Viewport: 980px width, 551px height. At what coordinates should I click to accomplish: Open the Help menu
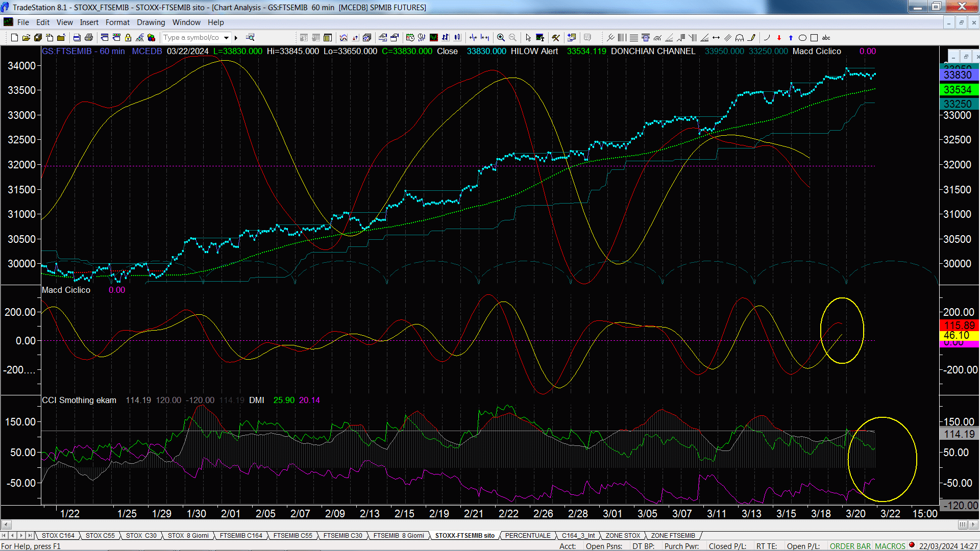(x=216, y=22)
